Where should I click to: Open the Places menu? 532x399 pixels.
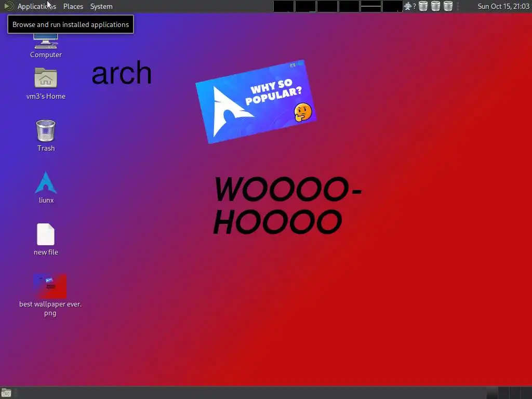pyautogui.click(x=73, y=6)
